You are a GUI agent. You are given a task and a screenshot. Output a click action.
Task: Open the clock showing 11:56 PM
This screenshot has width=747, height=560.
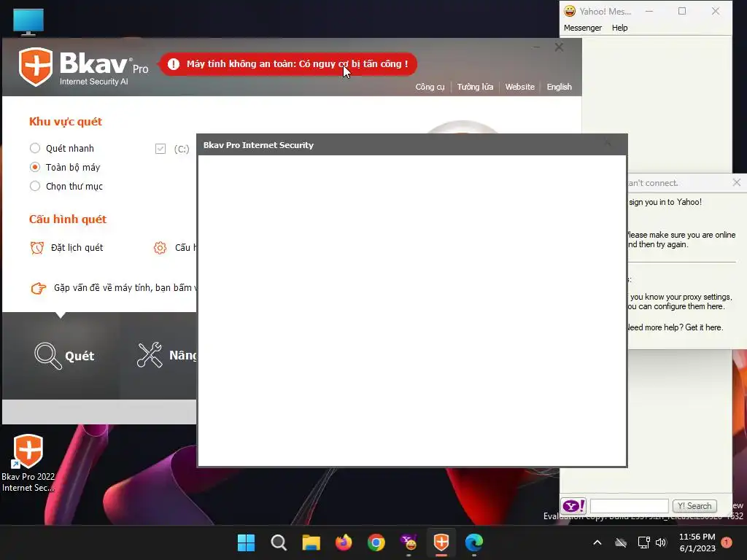697,542
